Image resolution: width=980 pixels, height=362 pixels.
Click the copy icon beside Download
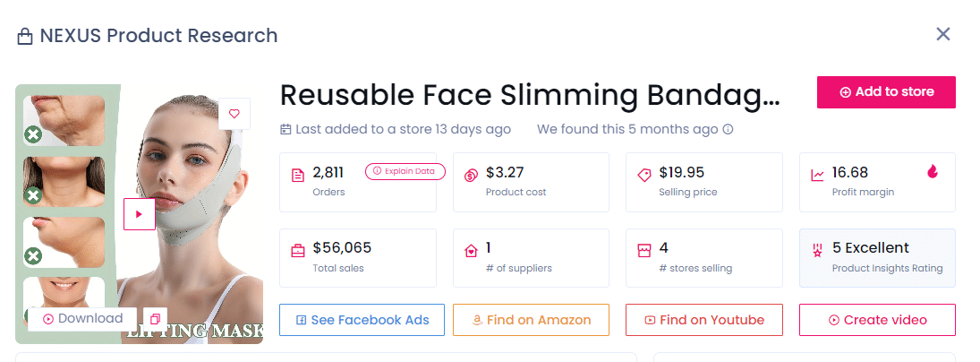[x=155, y=319]
